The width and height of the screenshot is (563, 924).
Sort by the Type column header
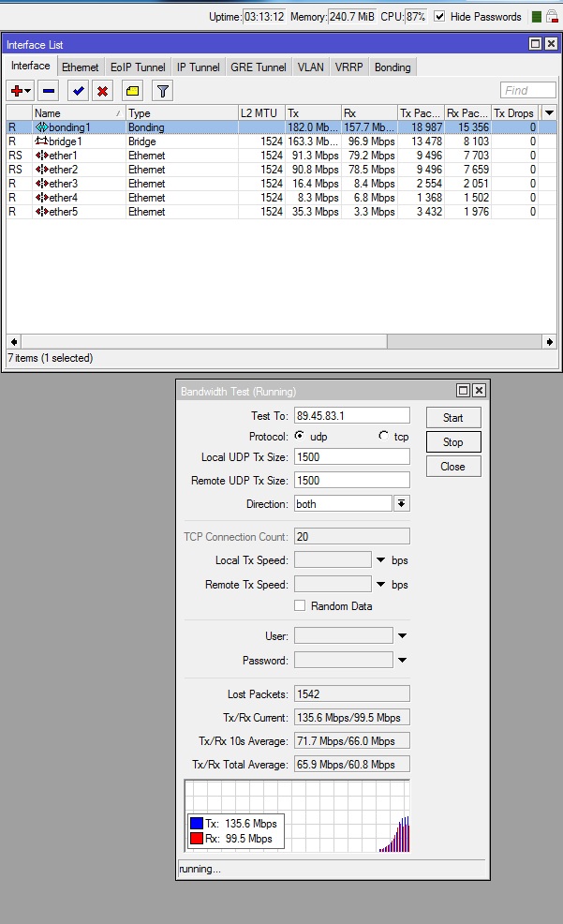(x=182, y=112)
